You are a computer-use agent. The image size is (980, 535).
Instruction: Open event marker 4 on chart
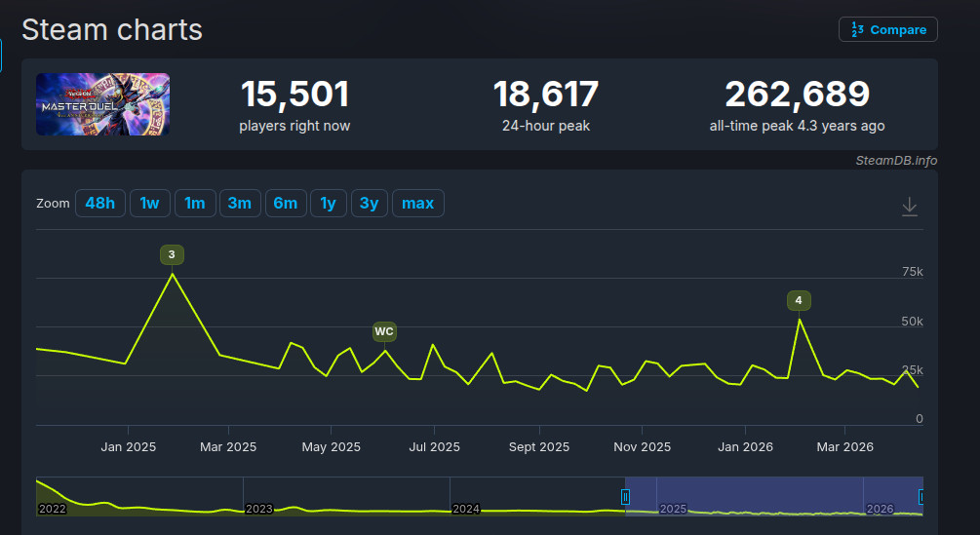click(799, 300)
